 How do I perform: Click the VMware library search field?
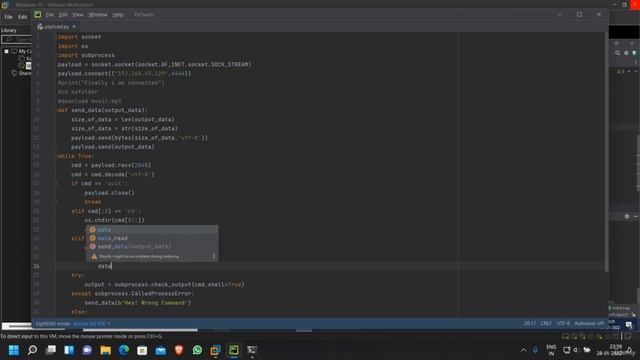pyautogui.click(x=16, y=39)
